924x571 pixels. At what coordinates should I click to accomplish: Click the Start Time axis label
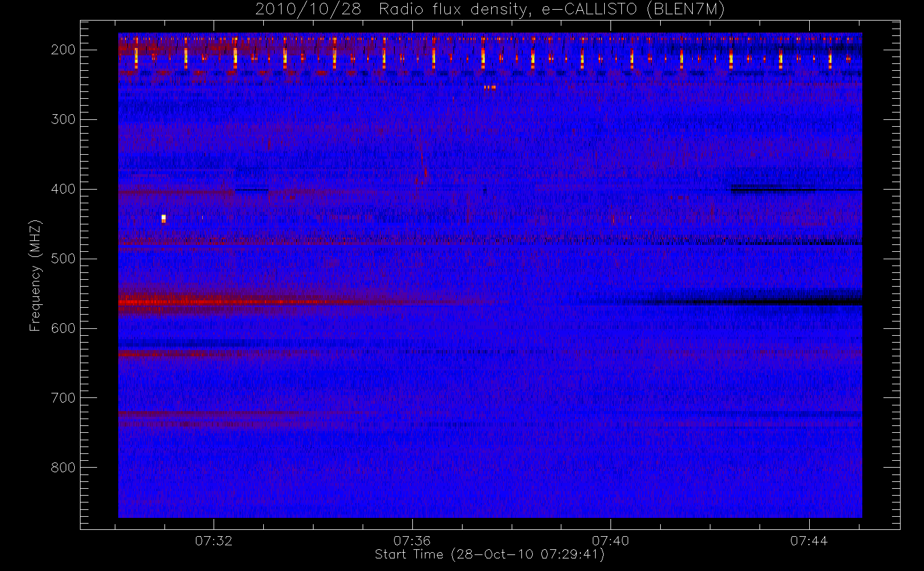click(489, 554)
